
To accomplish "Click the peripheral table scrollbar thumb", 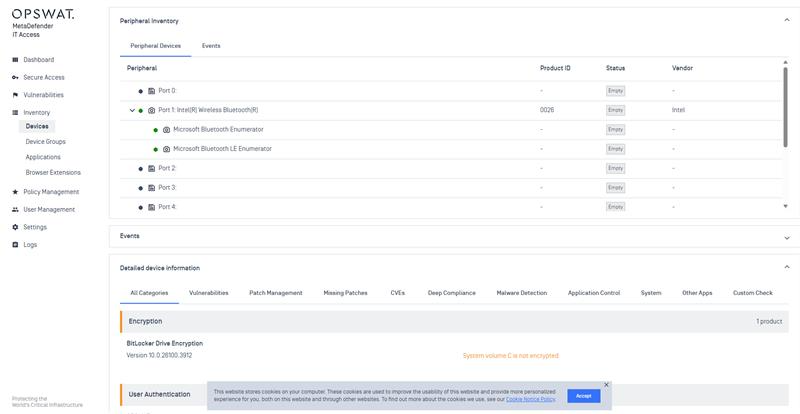I will (x=785, y=107).
